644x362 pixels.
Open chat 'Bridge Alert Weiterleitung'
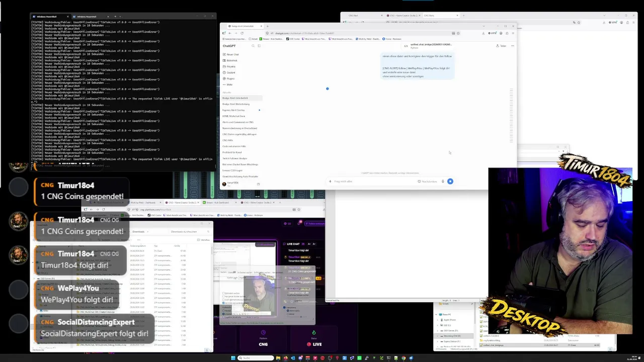(236, 104)
